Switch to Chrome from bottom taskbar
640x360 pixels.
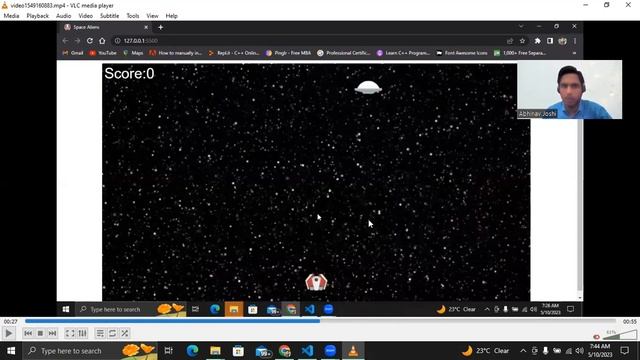click(x=284, y=351)
